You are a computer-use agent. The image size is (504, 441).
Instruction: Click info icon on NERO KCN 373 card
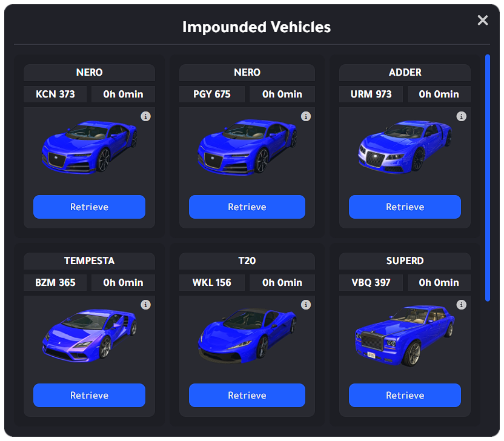pos(145,116)
